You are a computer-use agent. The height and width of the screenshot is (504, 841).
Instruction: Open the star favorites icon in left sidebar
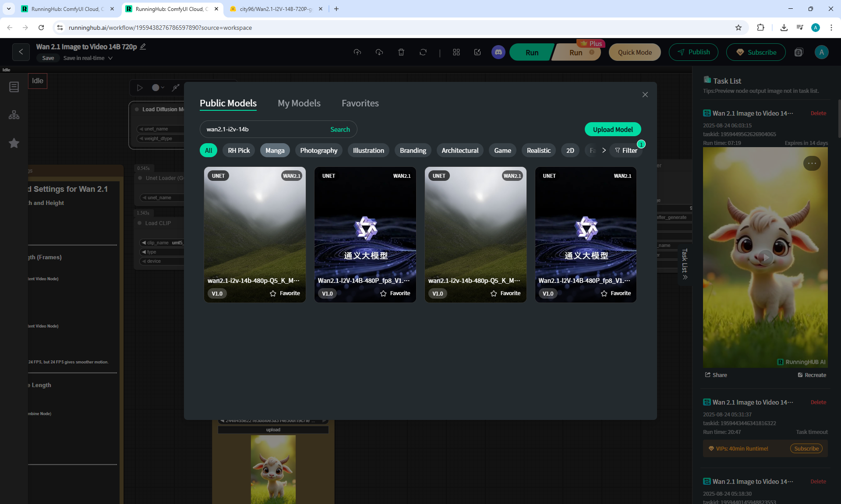pyautogui.click(x=14, y=143)
